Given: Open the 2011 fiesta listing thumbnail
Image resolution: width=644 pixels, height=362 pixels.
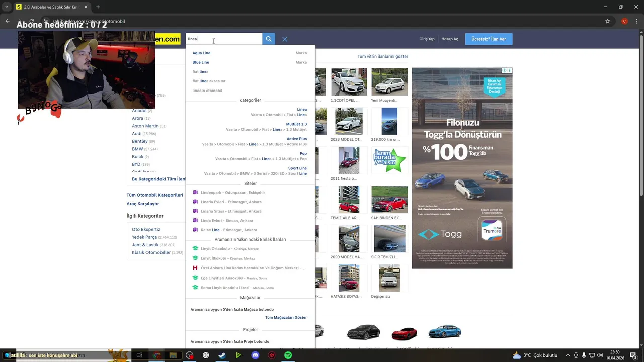Looking at the screenshot, I should tap(349, 160).
